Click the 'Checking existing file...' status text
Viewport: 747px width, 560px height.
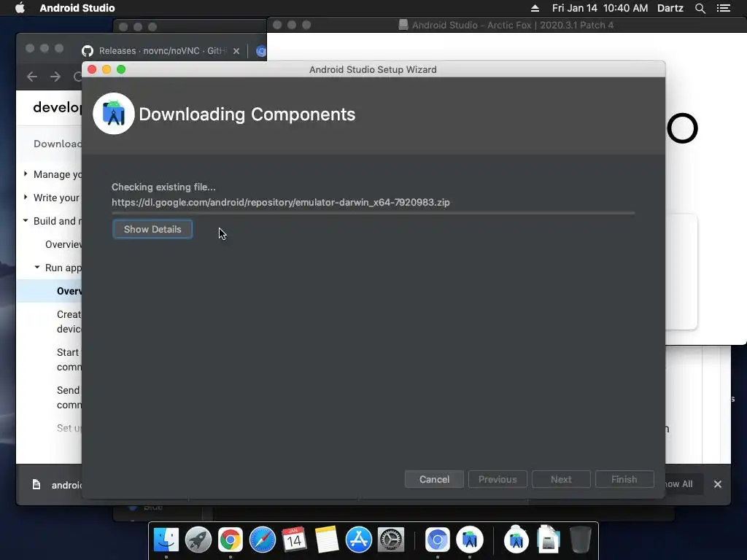tap(163, 187)
